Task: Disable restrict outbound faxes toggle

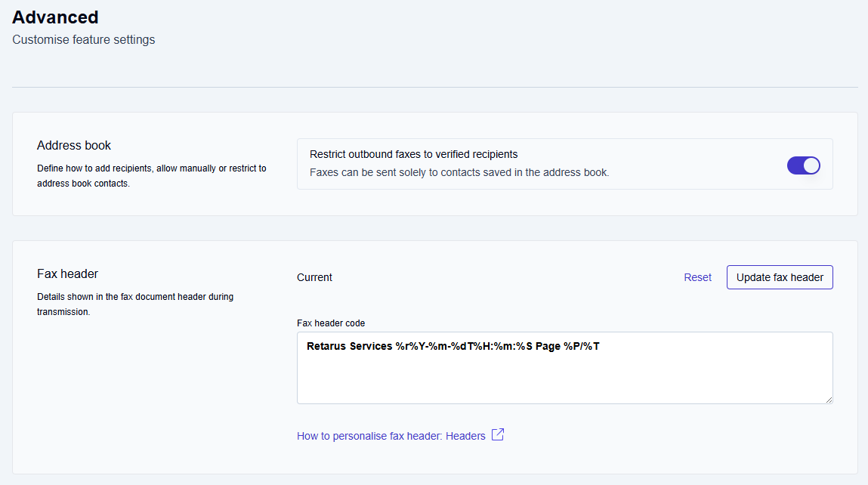Action: [803, 165]
